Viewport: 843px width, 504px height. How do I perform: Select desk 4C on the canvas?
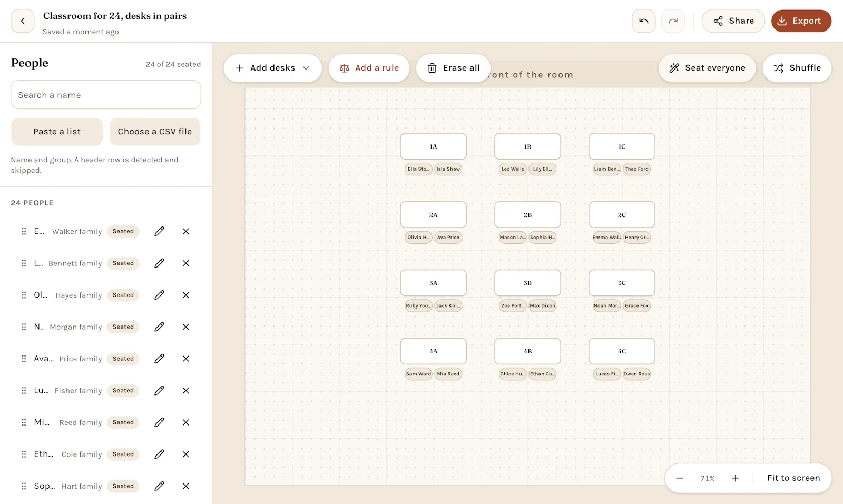[622, 351]
